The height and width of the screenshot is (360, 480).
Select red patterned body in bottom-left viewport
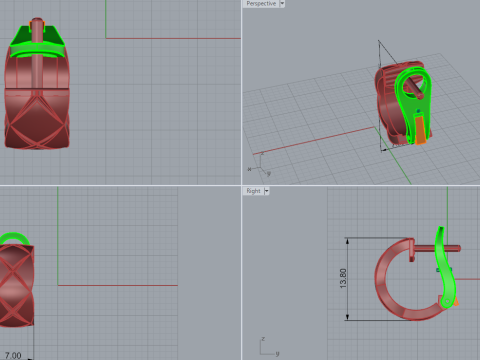click(17, 285)
